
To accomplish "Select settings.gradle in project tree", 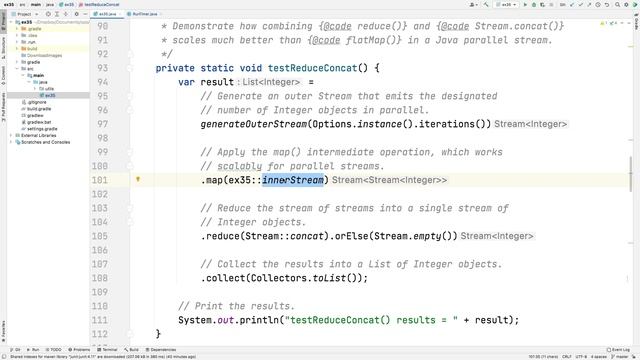I will (39, 129).
